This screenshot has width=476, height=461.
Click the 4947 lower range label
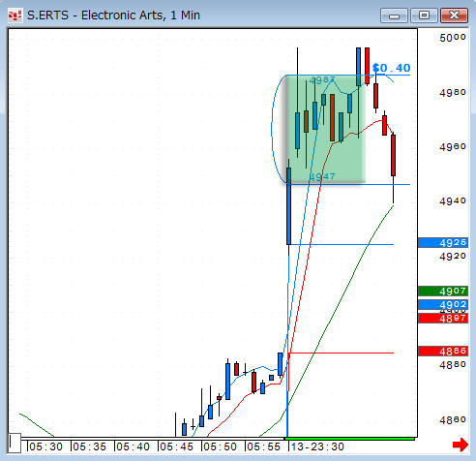[x=322, y=176]
